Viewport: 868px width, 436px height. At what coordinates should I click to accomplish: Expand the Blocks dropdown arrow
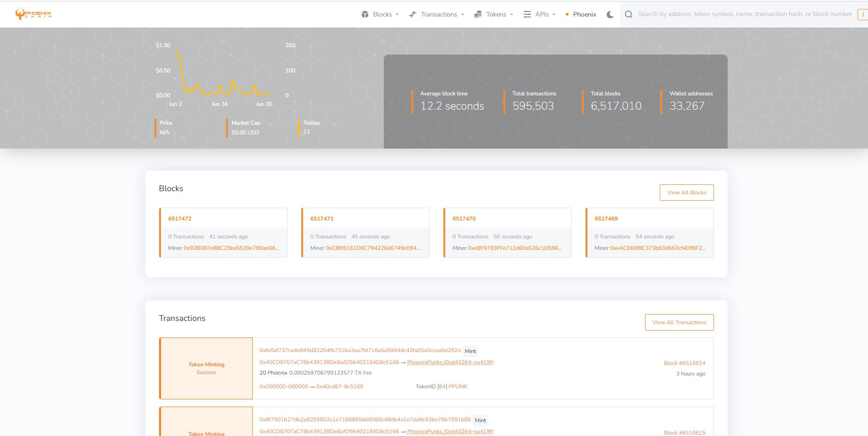(397, 15)
